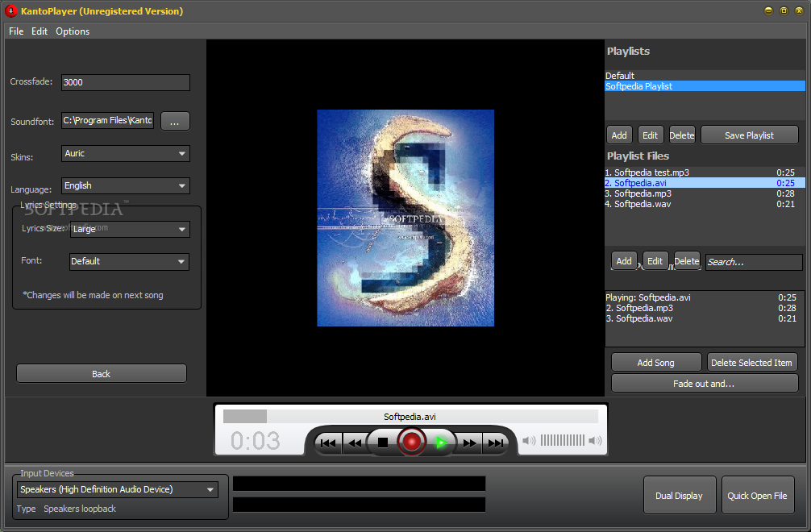Click the high-volume speaker icon
Screen dimensions: 811x532
(x=595, y=440)
